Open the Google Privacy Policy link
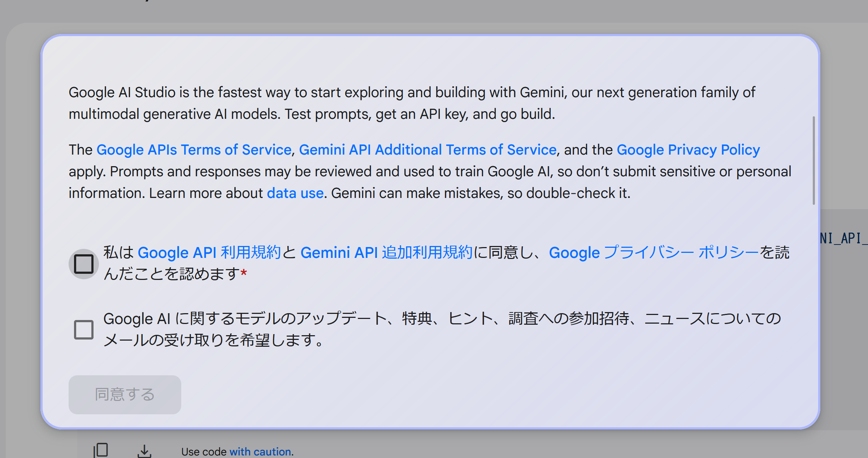868x458 pixels. (x=688, y=150)
